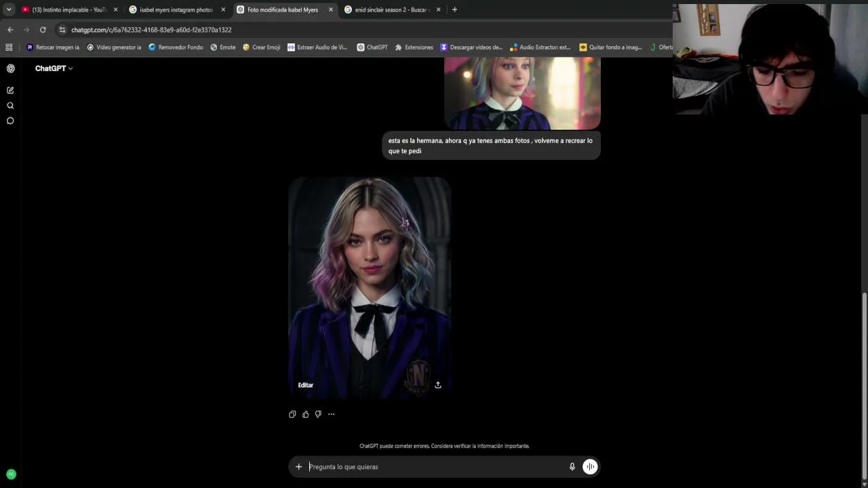Screen dimensions: 868x488
Task: Select the 'Foto modificada Isabel Myers' tab
Action: 285,9
